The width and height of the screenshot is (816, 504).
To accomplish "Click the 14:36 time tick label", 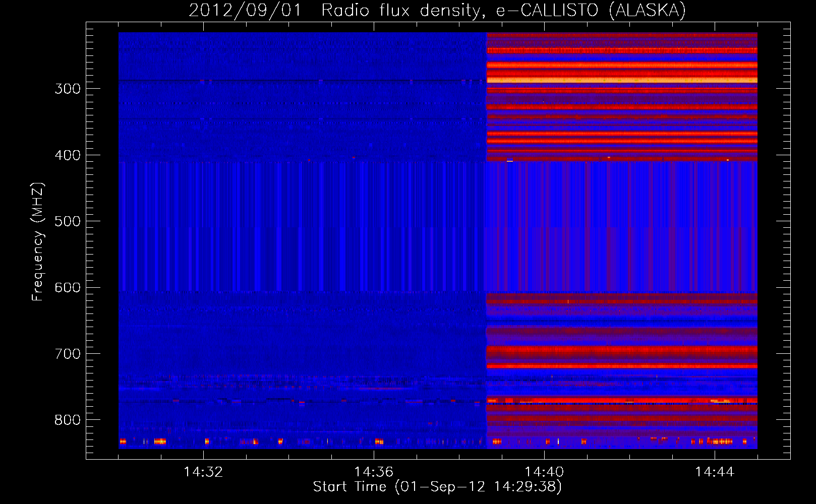I will click(374, 472).
